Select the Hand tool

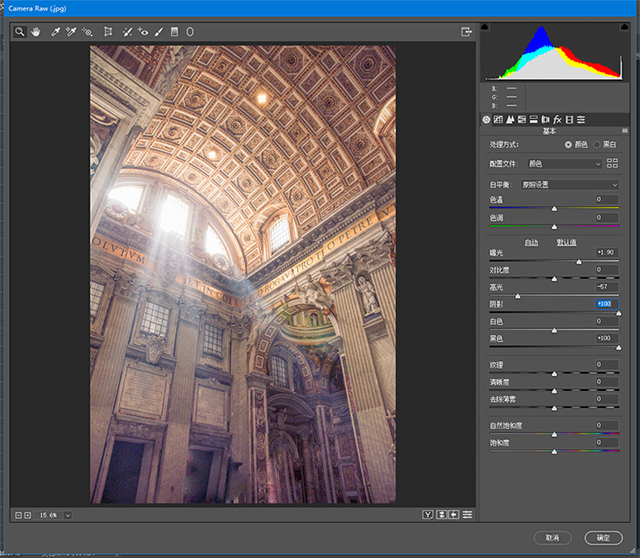click(36, 32)
